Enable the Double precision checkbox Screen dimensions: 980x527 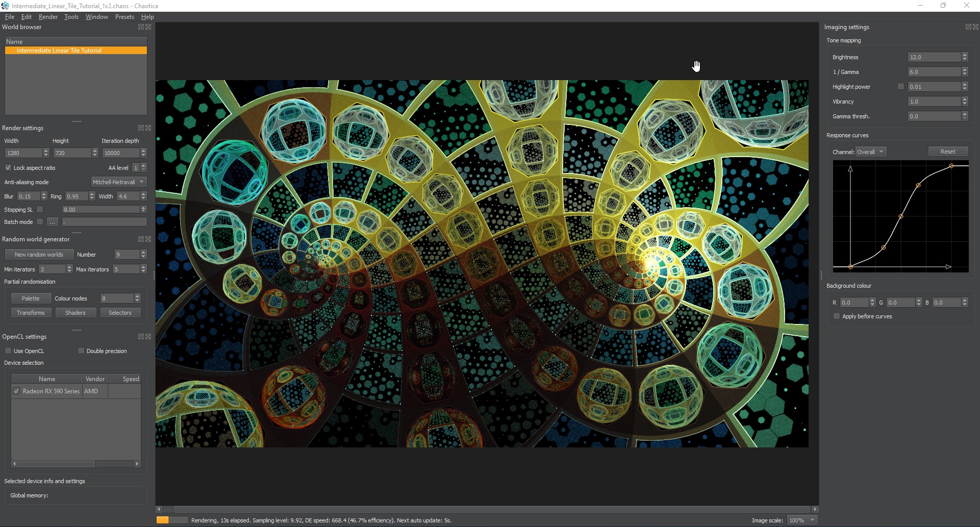tap(81, 351)
